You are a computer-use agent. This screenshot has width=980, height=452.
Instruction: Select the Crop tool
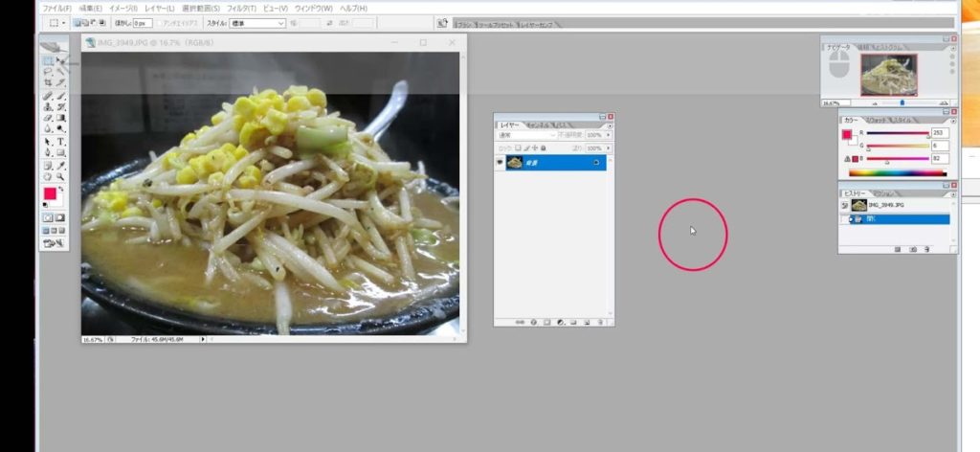[48, 82]
